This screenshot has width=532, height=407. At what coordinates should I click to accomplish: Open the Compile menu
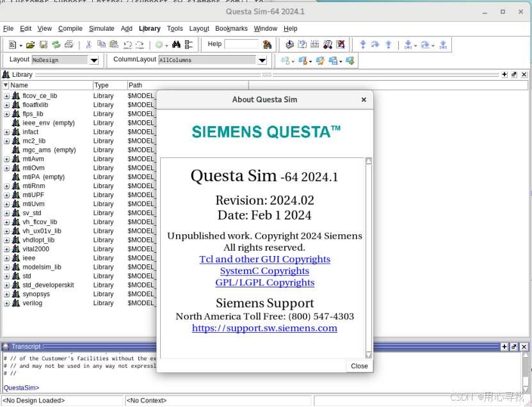pos(70,29)
